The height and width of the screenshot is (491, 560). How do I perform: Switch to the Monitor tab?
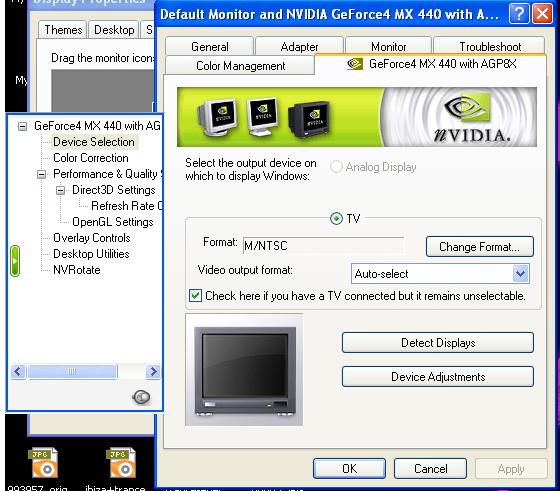(389, 46)
